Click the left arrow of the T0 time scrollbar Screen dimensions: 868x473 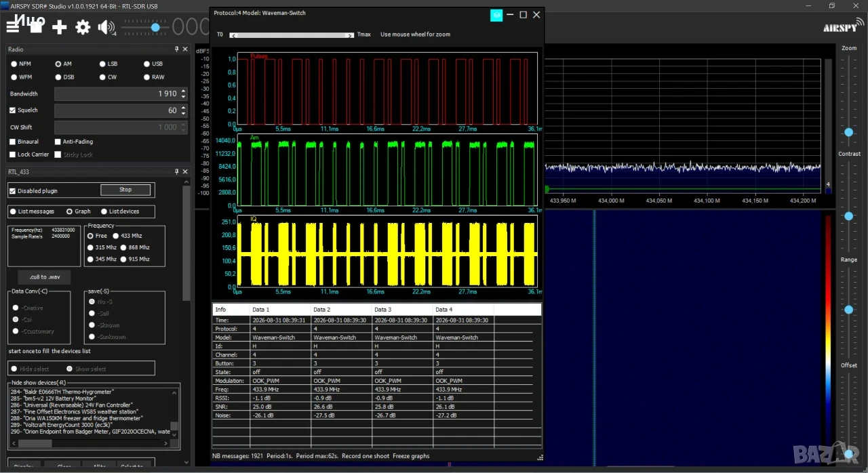click(x=234, y=35)
